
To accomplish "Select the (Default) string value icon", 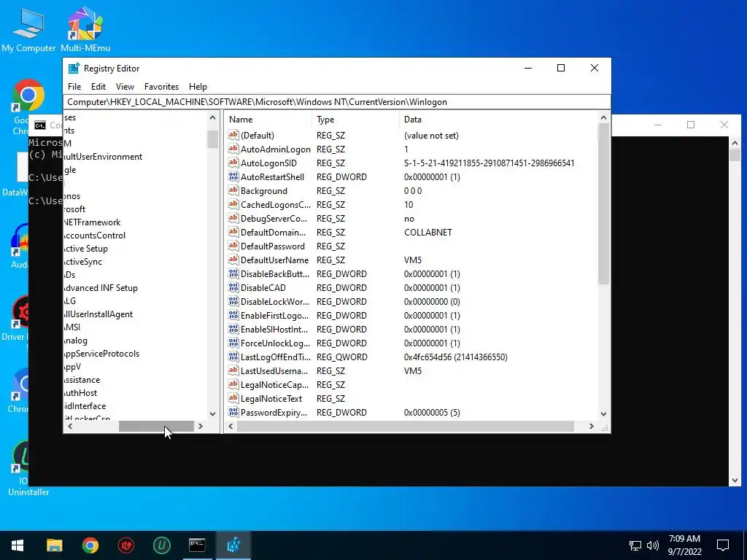I will [233, 135].
